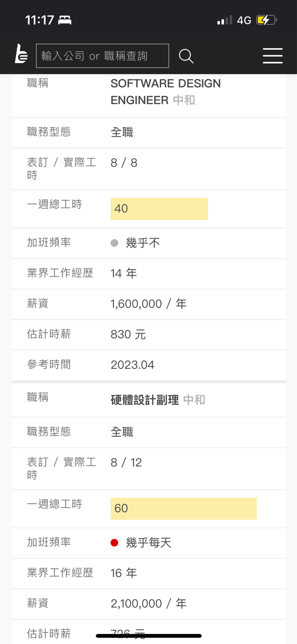
Task: Tap the site logo icon
Action: 21,55
